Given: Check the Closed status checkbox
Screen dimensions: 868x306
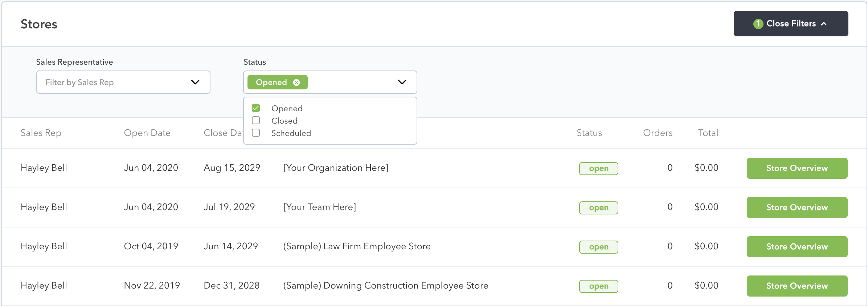Looking at the screenshot, I should coord(256,120).
